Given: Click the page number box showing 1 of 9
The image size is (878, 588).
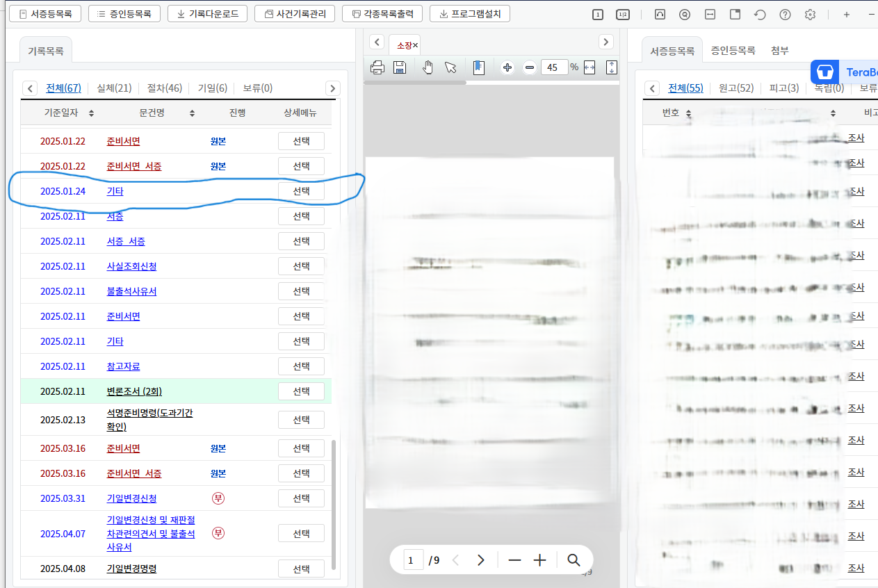Looking at the screenshot, I should pyautogui.click(x=413, y=560).
